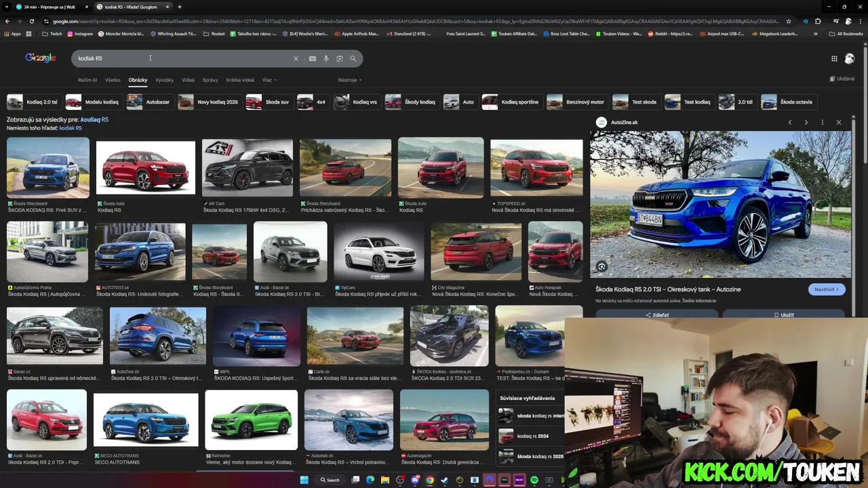Select the Benzínový motor filter chip

(x=576, y=102)
